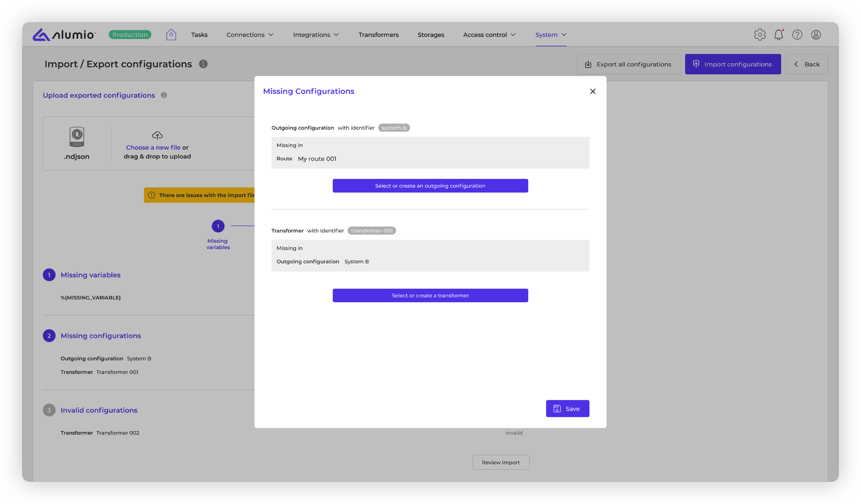Expand the Access control dropdown
The width and height of the screenshot is (861, 504).
489,35
